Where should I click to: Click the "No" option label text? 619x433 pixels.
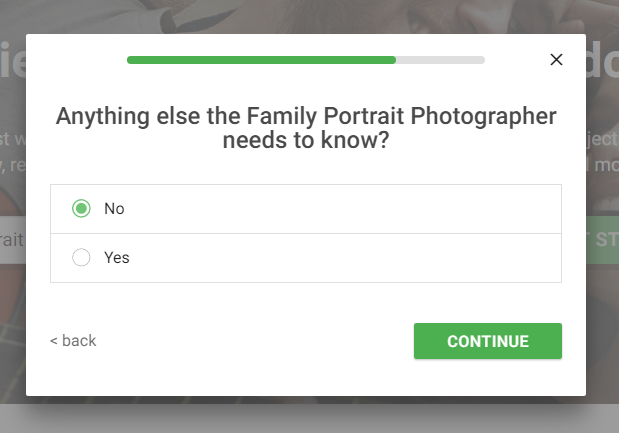pos(114,209)
